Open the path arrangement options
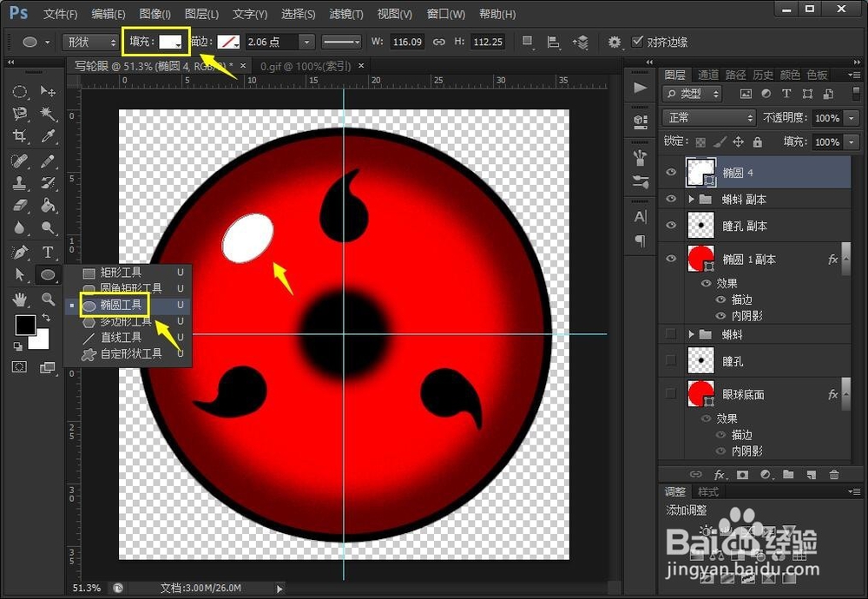Image resolution: width=868 pixels, height=599 pixels. (x=581, y=42)
